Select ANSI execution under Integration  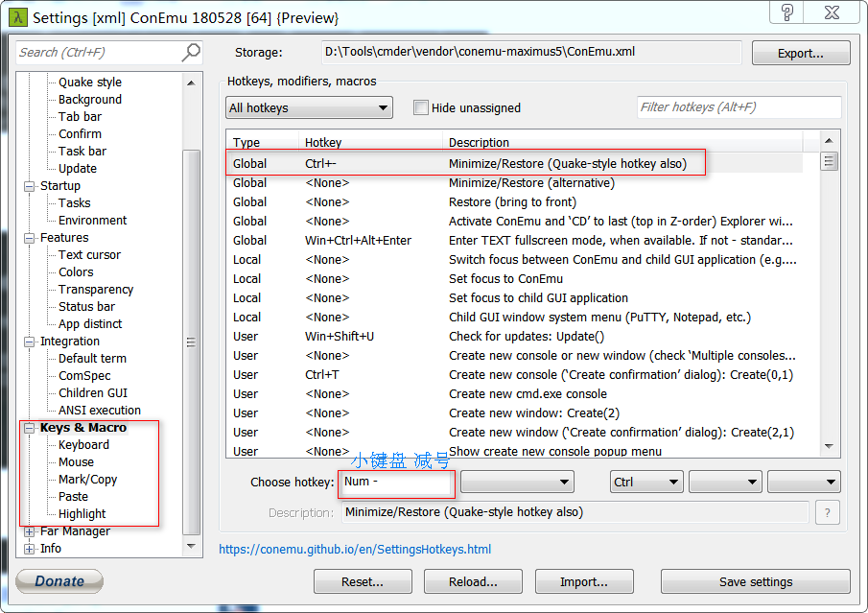(100, 410)
